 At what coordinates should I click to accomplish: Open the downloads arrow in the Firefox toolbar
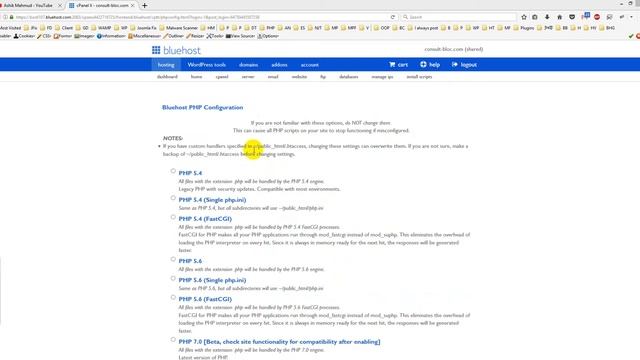[547, 17]
